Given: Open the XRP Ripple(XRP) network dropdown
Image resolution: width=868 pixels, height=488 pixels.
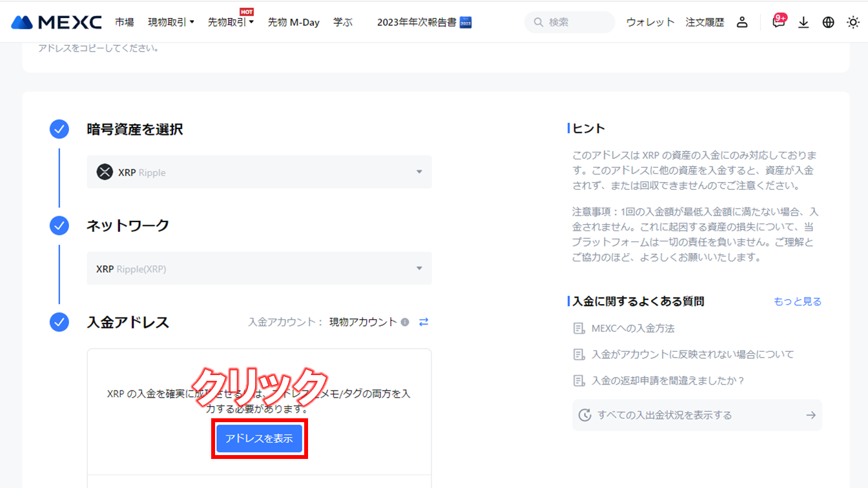Looking at the screenshot, I should coord(258,269).
